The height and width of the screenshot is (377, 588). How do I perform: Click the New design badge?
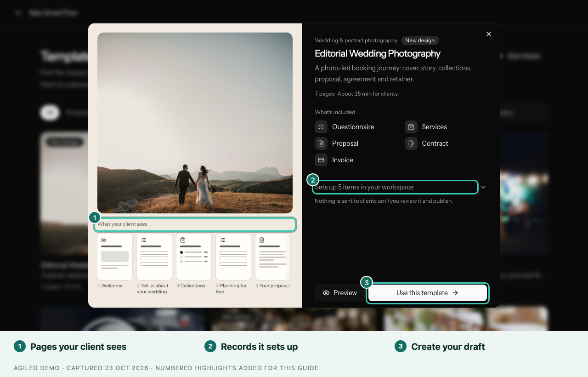coord(420,40)
